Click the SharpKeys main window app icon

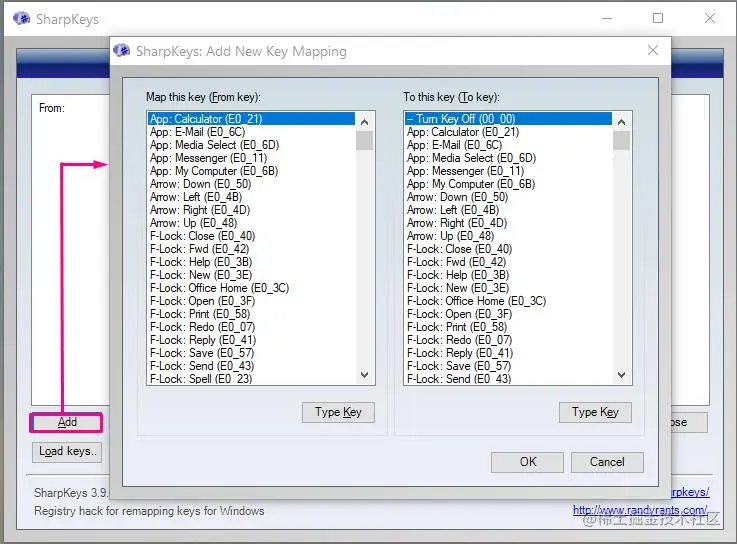pos(22,19)
